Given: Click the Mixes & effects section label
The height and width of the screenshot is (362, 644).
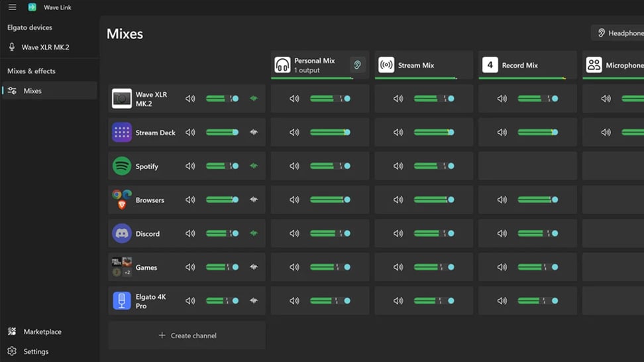Looking at the screenshot, I should point(31,71).
